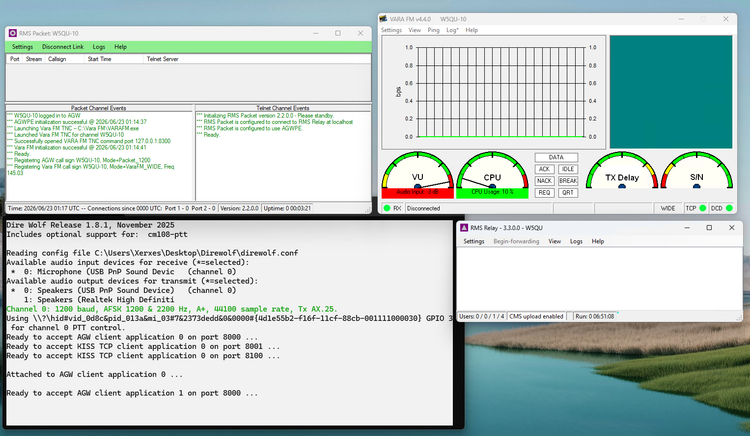Click the green CPU Usage bar
Viewport: 750px width, 436px height.
492,193
